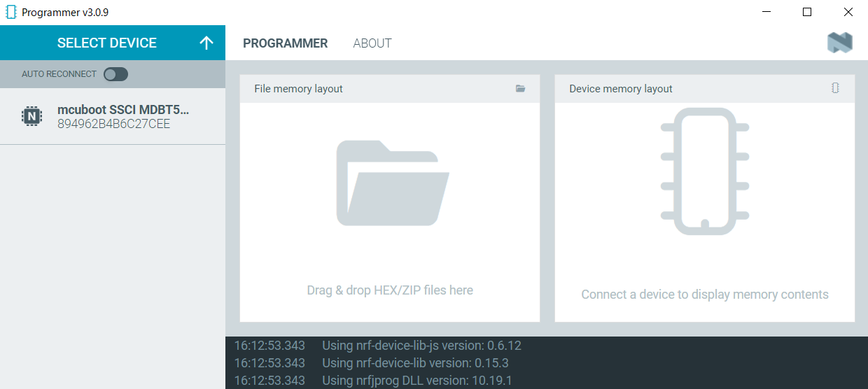Click the device serial number 894962B4B6C27CEE
The width and height of the screenshot is (868, 389).
(x=113, y=124)
